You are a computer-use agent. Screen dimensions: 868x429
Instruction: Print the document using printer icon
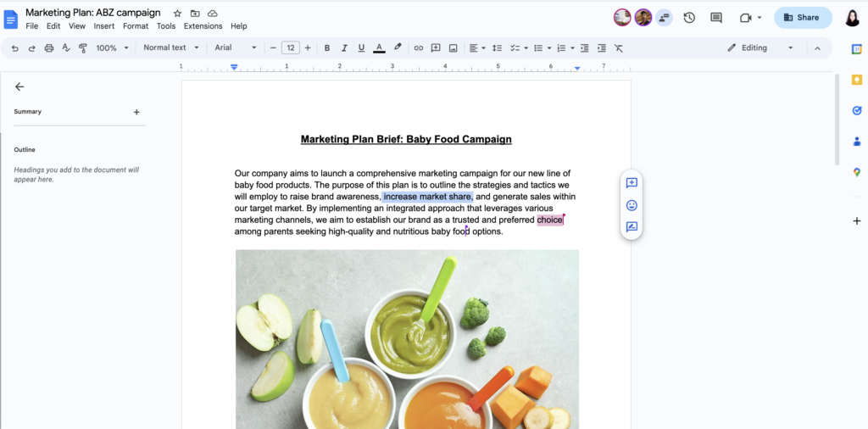click(48, 48)
